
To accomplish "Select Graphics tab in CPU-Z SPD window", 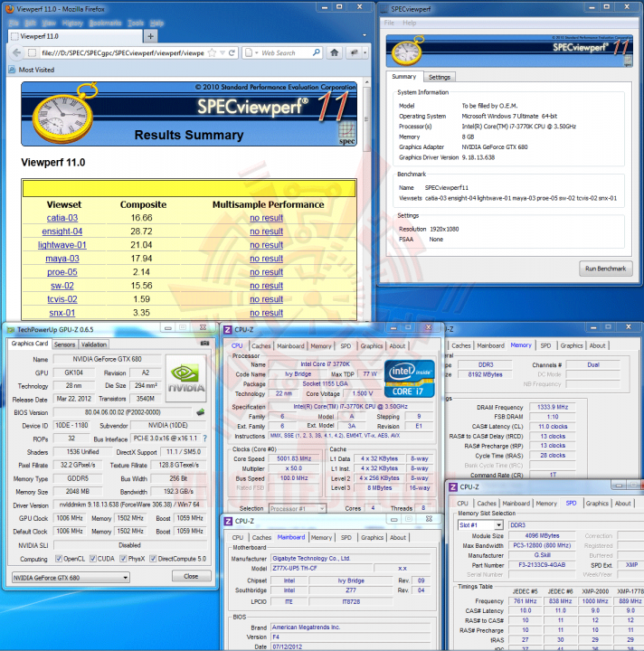I will 597,504.
